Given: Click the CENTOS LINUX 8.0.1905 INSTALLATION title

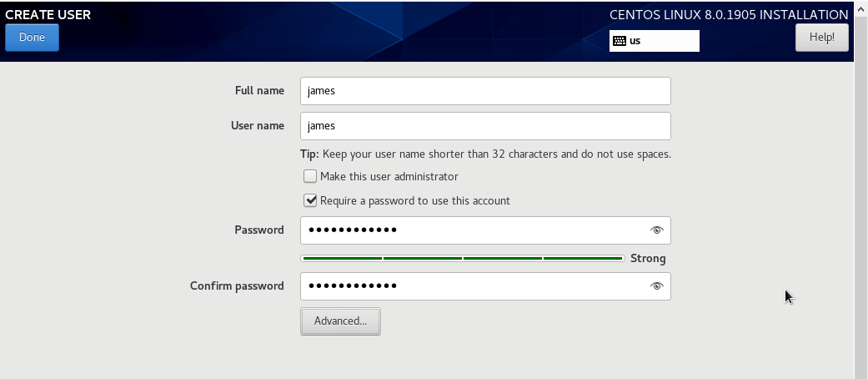Looking at the screenshot, I should point(729,15).
